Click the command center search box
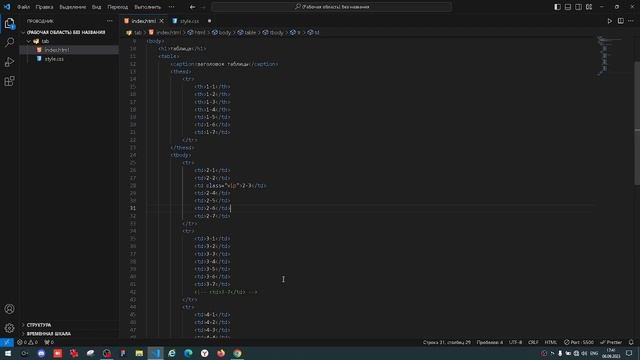The height and width of the screenshot is (360, 640). (x=331, y=7)
